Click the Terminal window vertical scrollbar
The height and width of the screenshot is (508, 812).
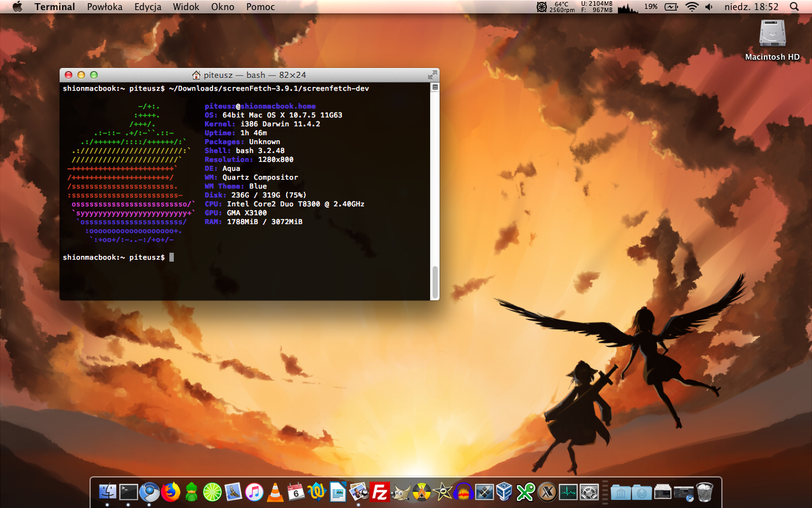(435, 282)
